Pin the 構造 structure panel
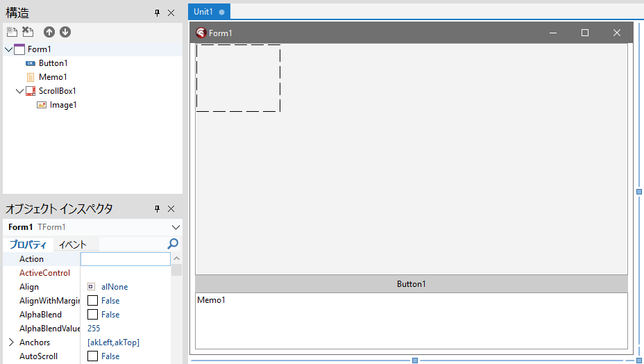Image resolution: width=644 pixels, height=364 pixels. point(158,13)
